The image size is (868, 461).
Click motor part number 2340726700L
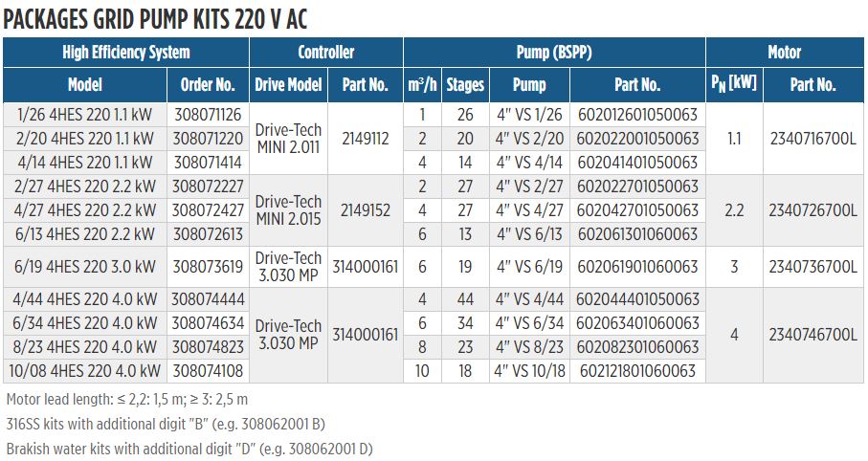813,210
